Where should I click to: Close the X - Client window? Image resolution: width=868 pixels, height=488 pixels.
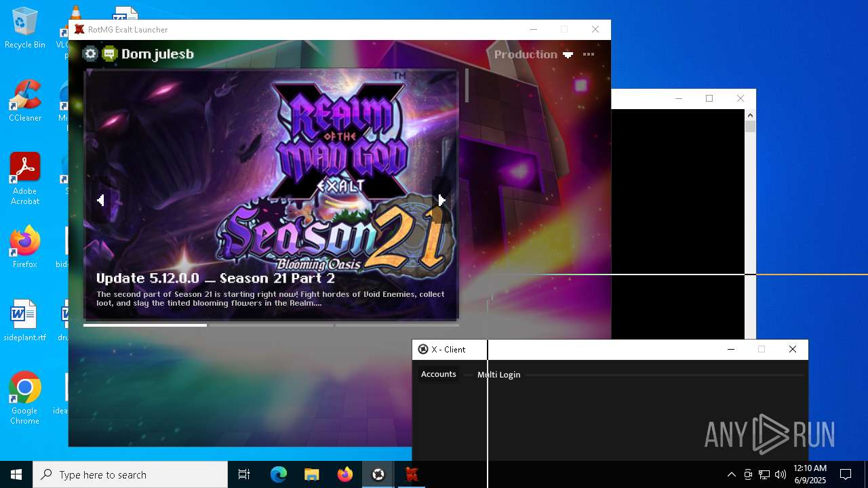[793, 349]
